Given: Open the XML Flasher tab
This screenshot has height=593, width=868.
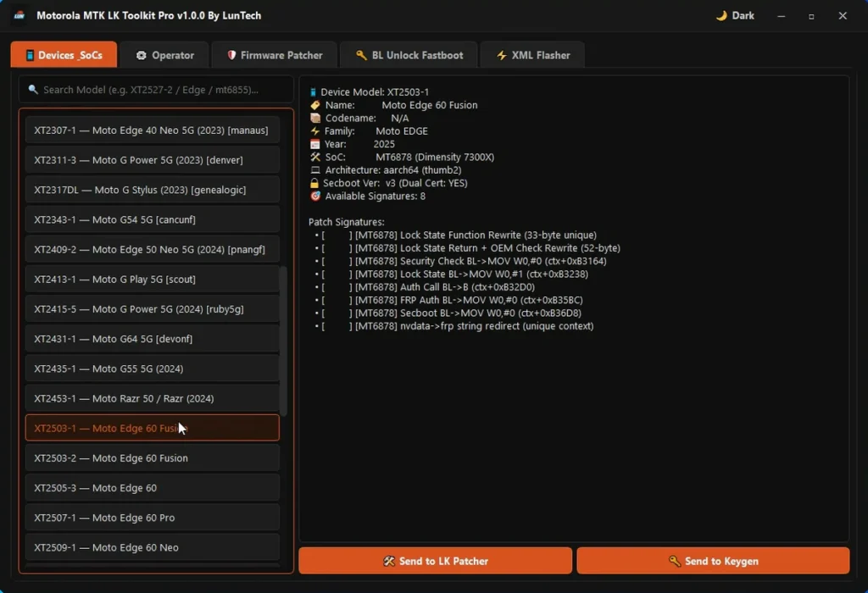Looking at the screenshot, I should pyautogui.click(x=532, y=55).
